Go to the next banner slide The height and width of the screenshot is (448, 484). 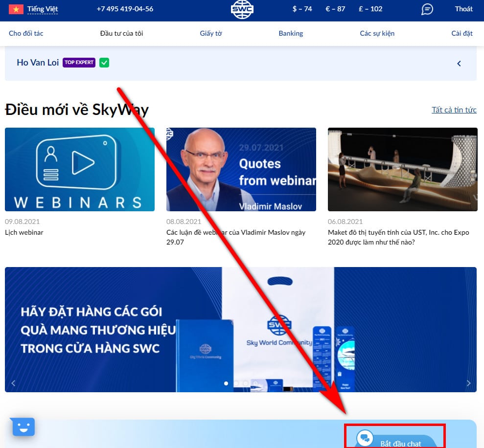468,383
